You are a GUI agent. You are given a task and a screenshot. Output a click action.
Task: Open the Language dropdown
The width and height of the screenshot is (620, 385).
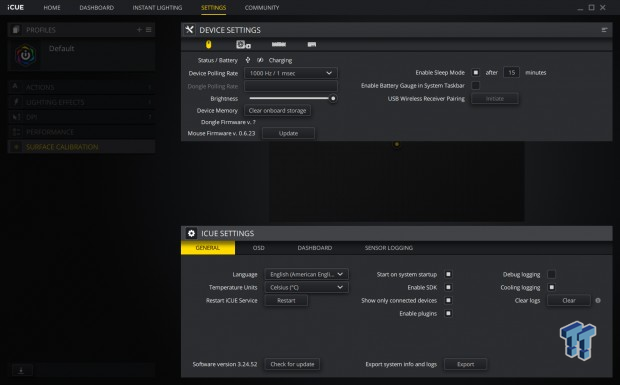pos(306,274)
